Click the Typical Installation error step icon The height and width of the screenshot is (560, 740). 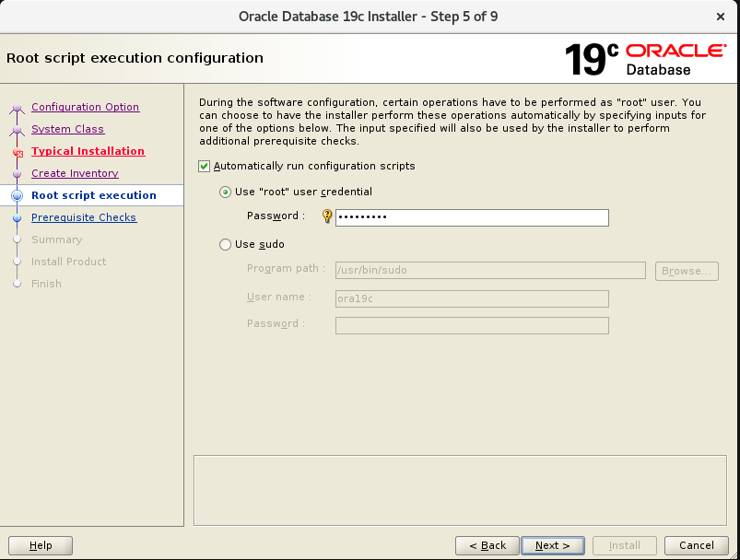[18, 153]
